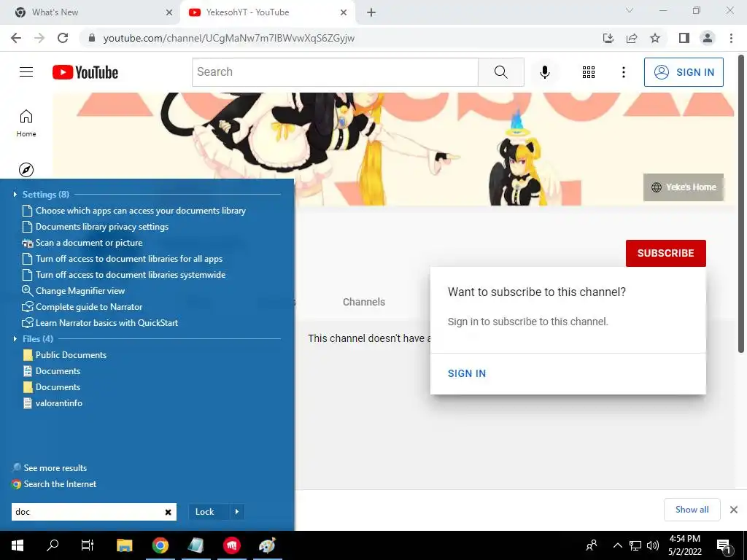The width and height of the screenshot is (747, 560).
Task: Open Chrome from taskbar
Action: tap(160, 545)
